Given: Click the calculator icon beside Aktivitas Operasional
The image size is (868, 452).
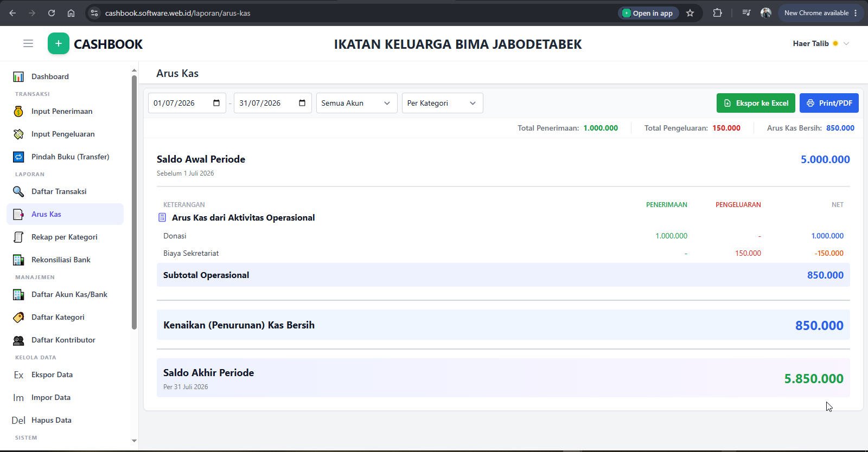Looking at the screenshot, I should pyautogui.click(x=162, y=217).
